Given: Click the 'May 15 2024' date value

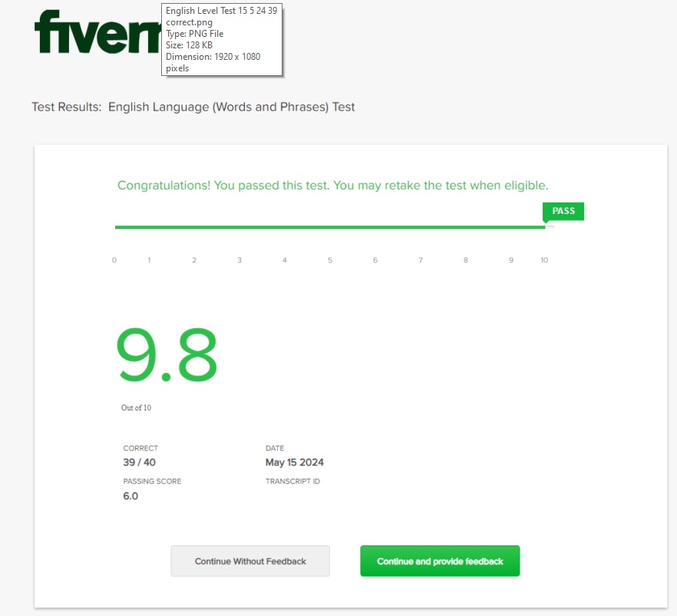Looking at the screenshot, I should click(295, 462).
